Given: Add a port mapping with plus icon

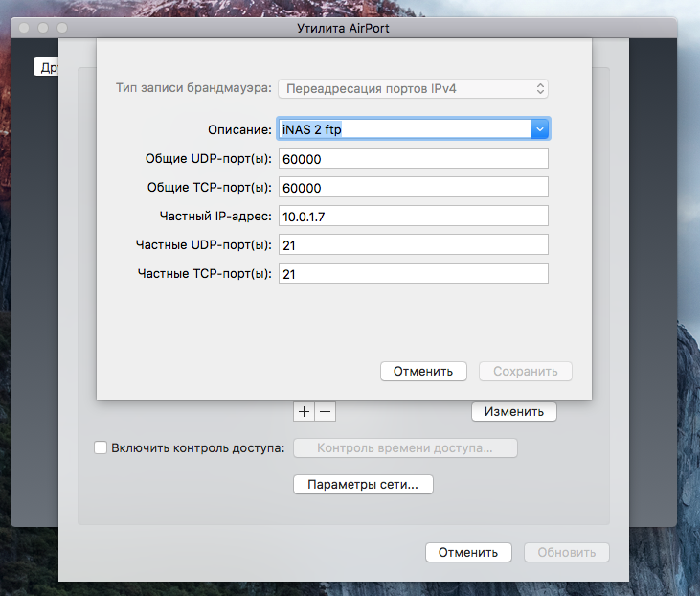Looking at the screenshot, I should click(304, 411).
